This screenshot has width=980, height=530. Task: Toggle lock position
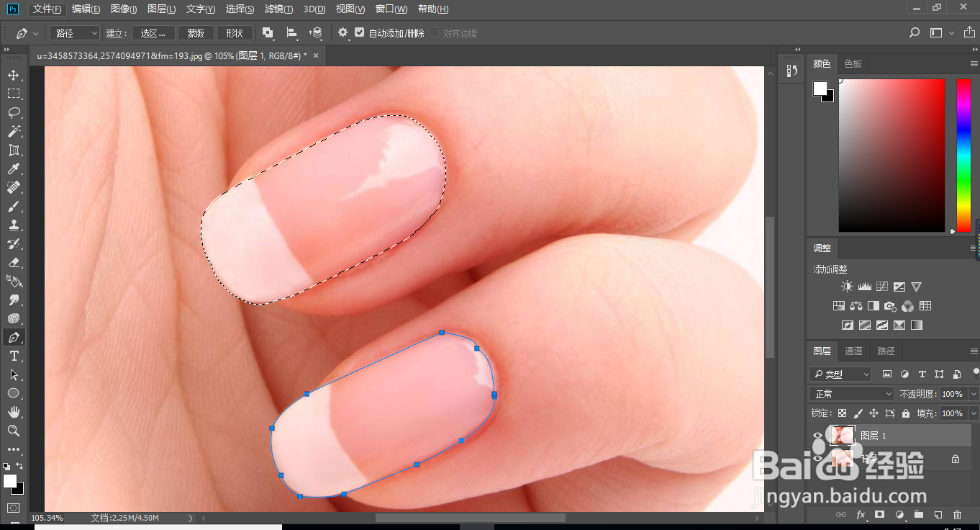pyautogui.click(x=874, y=413)
